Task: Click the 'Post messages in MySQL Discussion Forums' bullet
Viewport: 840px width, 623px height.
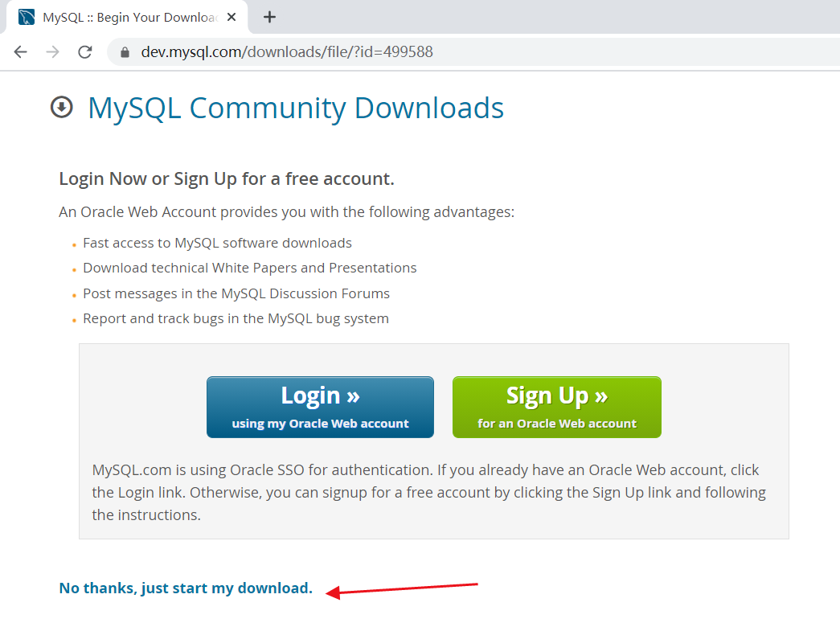Action: click(x=236, y=293)
